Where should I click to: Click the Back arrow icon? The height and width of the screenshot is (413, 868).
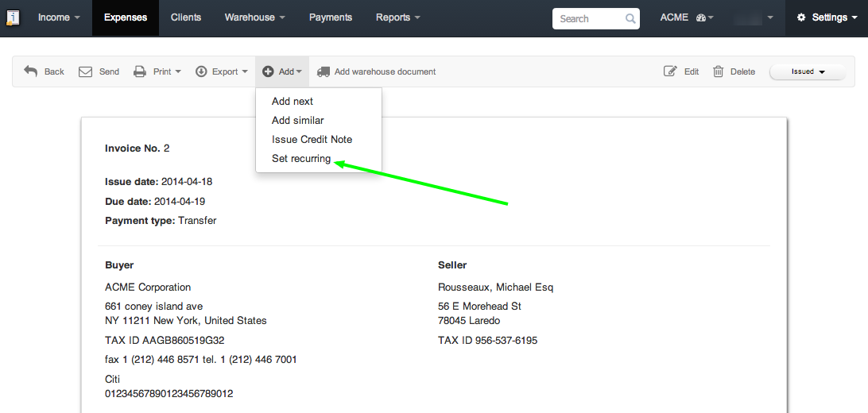pos(30,71)
